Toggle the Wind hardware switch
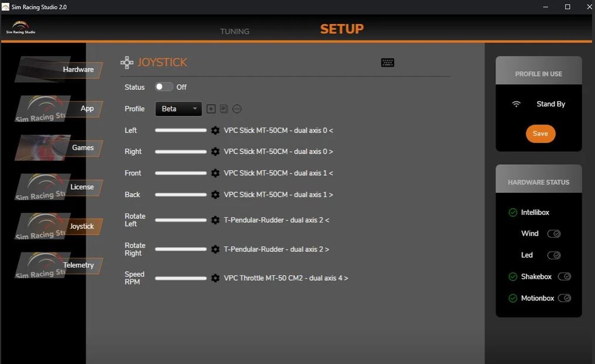 click(x=554, y=234)
